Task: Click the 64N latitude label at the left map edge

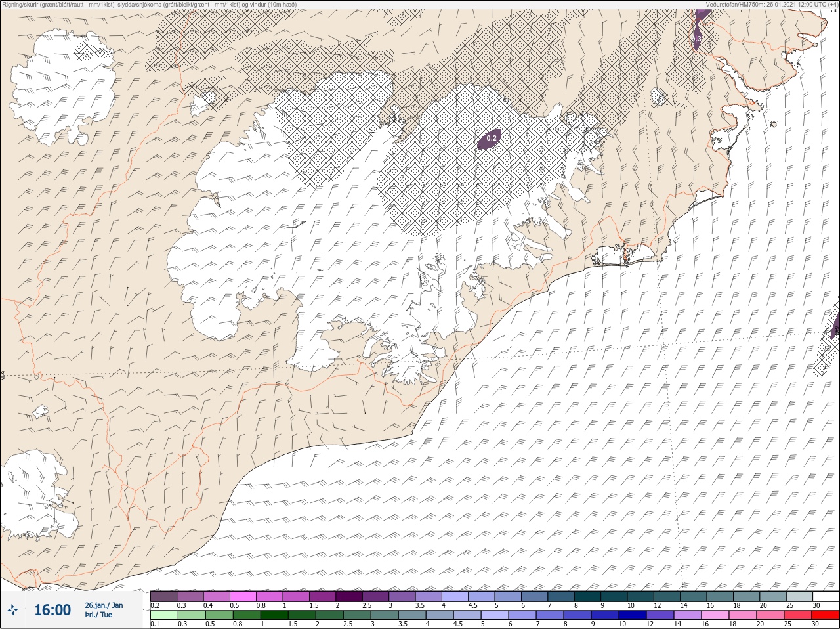Action: (x=4, y=377)
